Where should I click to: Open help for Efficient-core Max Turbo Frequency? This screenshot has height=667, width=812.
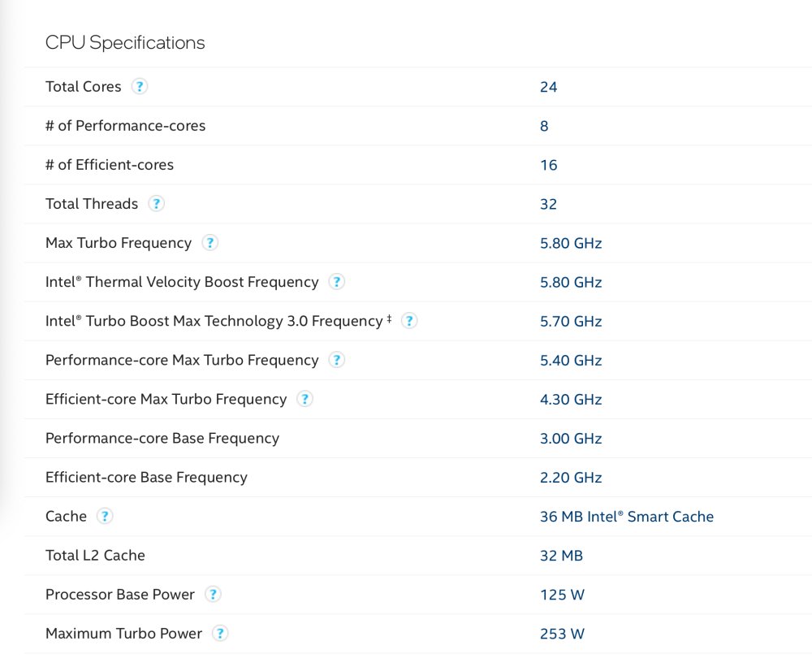(304, 399)
